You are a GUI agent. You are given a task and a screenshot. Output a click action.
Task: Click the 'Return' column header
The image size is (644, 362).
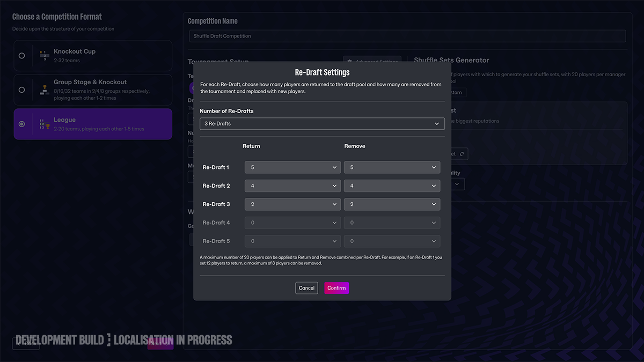(x=251, y=146)
